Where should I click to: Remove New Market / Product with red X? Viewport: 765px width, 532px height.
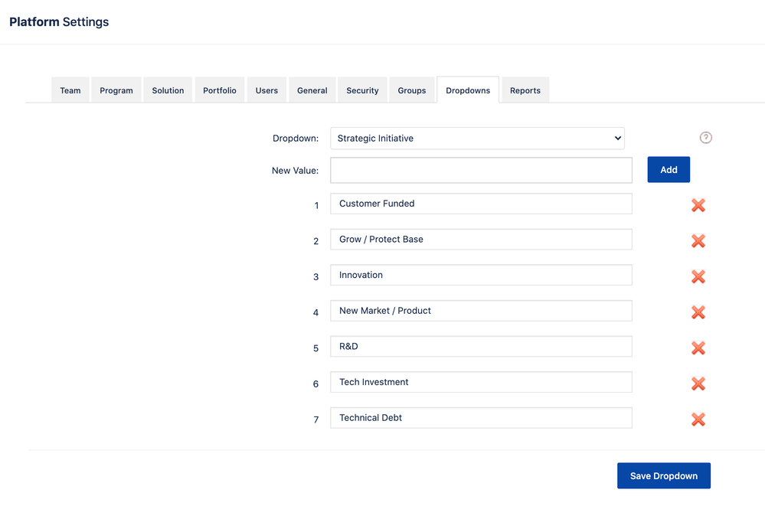(x=698, y=312)
